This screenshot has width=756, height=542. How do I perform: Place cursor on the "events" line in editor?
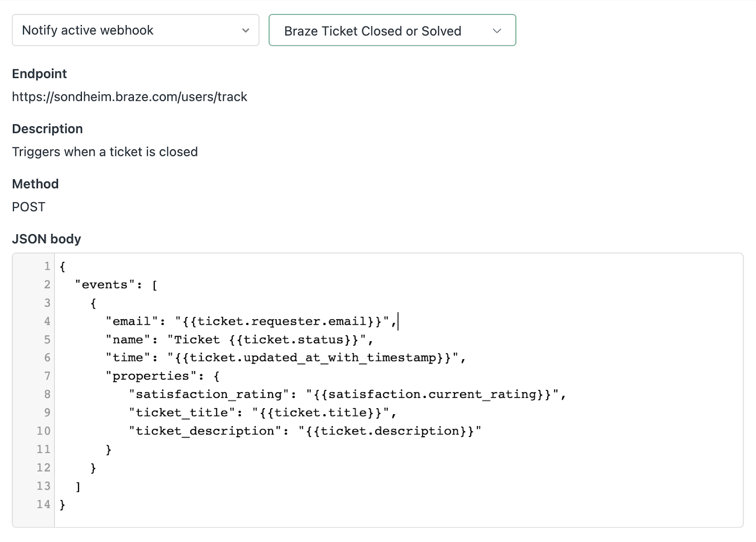pos(105,285)
